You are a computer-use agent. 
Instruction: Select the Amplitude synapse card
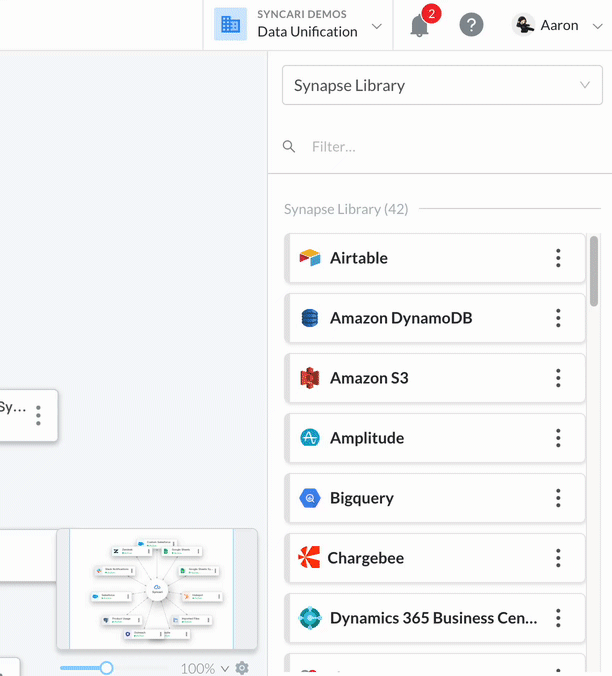point(435,438)
